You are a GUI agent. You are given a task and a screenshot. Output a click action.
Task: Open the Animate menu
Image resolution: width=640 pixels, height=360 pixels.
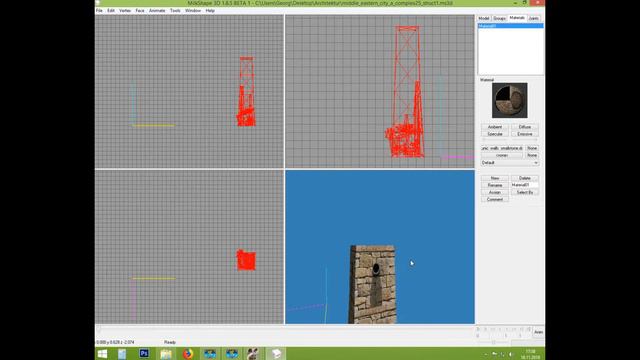coord(157,11)
